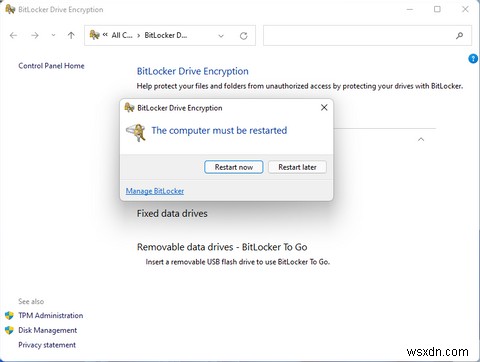Viewport: 480px width, 362px height.
Task: Click Removable data drives - BitLocker To Go heading
Action: point(222,247)
